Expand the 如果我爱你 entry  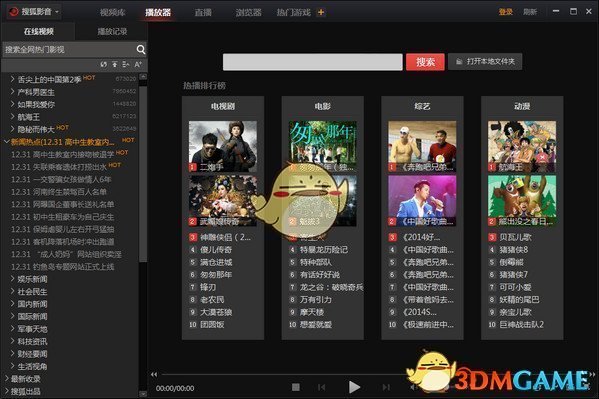coord(12,104)
